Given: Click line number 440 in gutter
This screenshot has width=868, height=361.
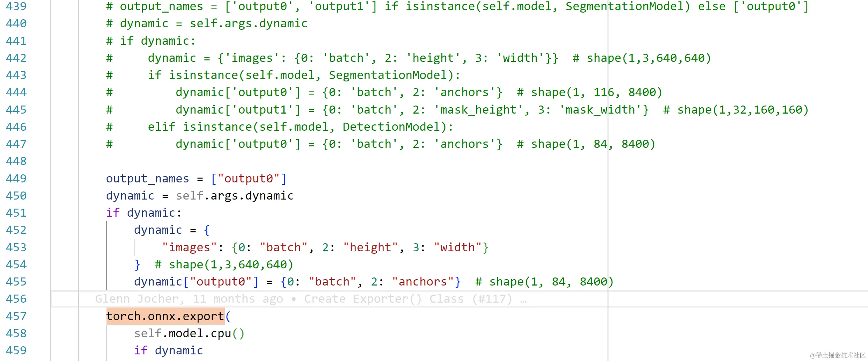Looking at the screenshot, I should click(16, 23).
